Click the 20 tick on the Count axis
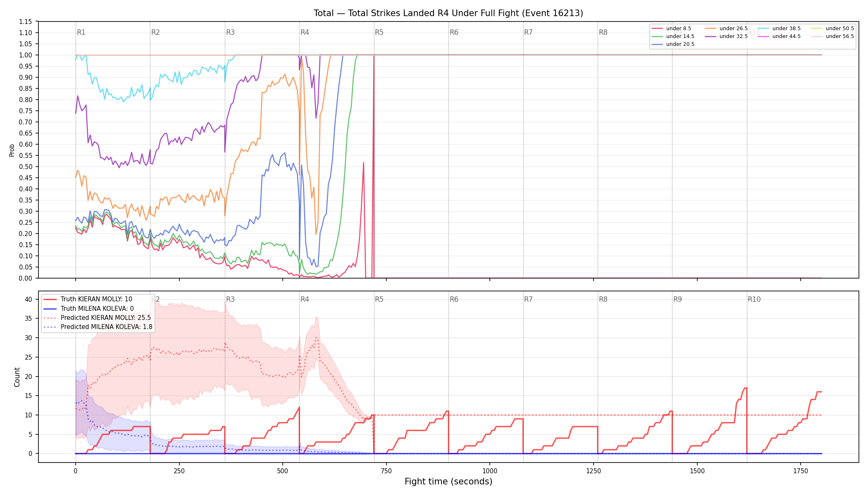868x496 pixels. click(29, 377)
